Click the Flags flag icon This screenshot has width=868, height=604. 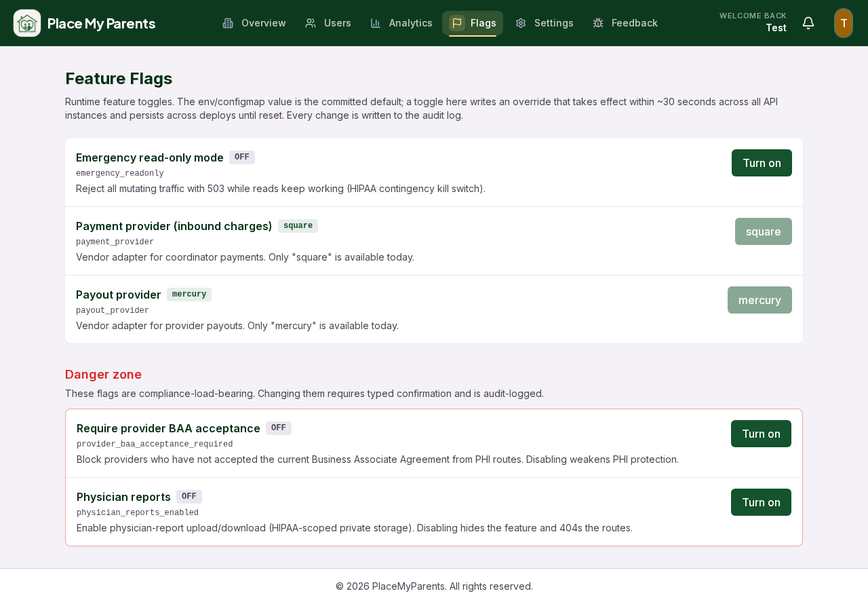tap(457, 23)
